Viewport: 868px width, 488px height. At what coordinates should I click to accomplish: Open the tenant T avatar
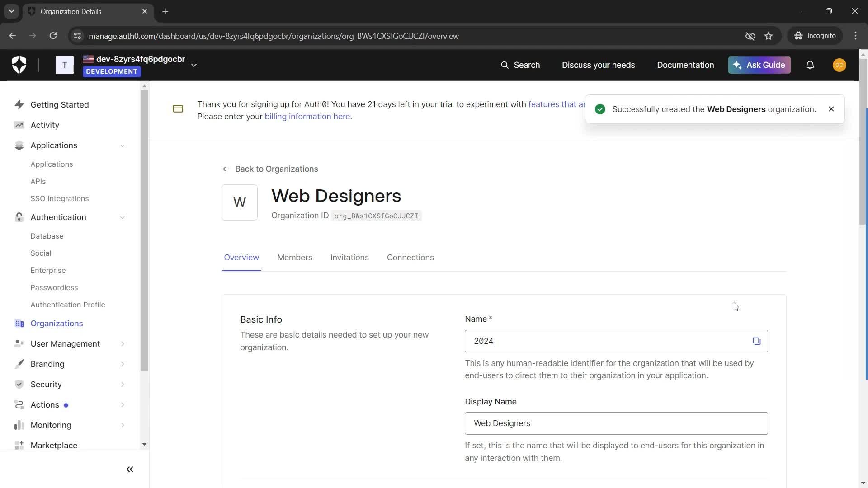pyautogui.click(x=65, y=65)
